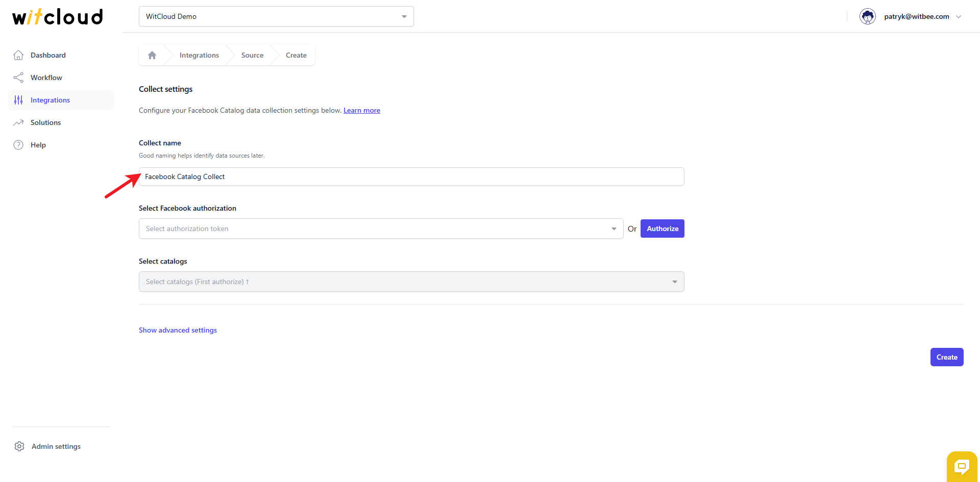
Task: Click the Integrations breadcrumb
Action: click(199, 55)
